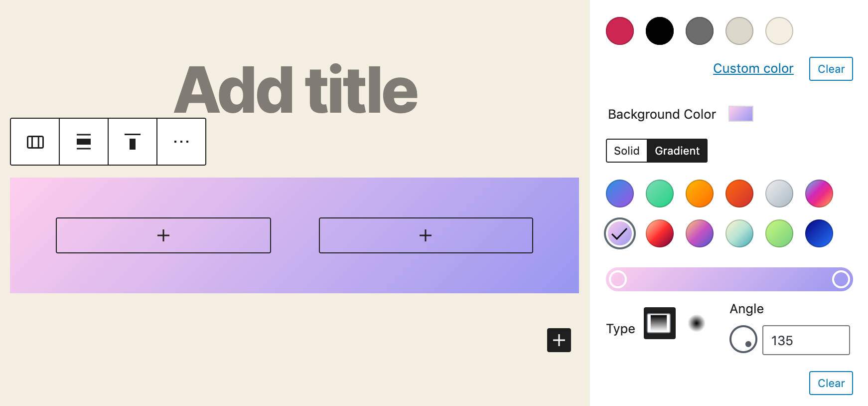
Task: Click inside the Angle value field
Action: click(806, 340)
